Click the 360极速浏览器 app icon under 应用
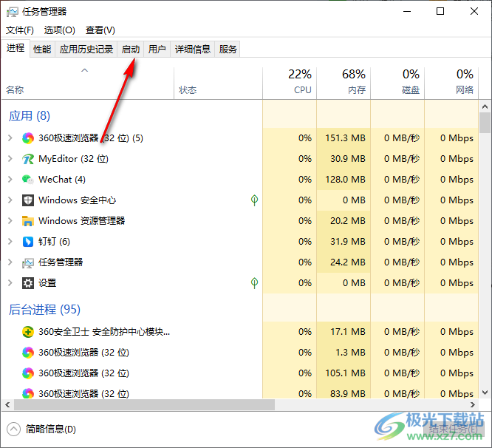The height and width of the screenshot is (448, 492). 28,138
